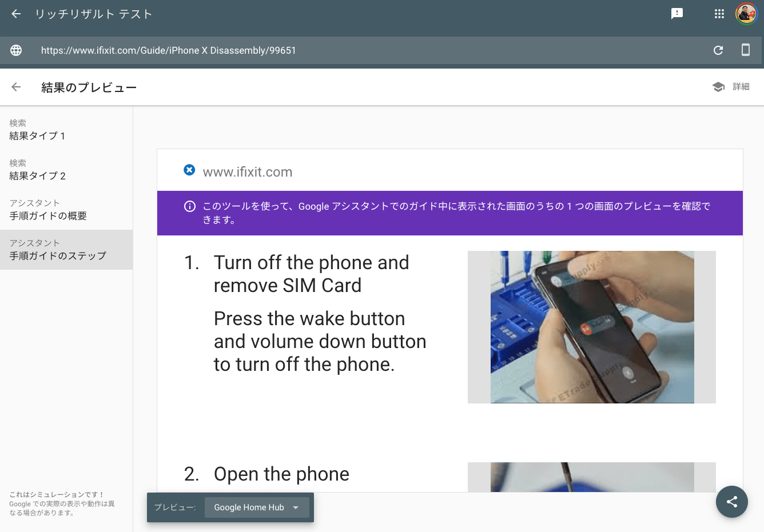Viewport: 764px width, 532px height.
Task: Click the www.ifixit.com site label
Action: pyautogui.click(x=248, y=172)
